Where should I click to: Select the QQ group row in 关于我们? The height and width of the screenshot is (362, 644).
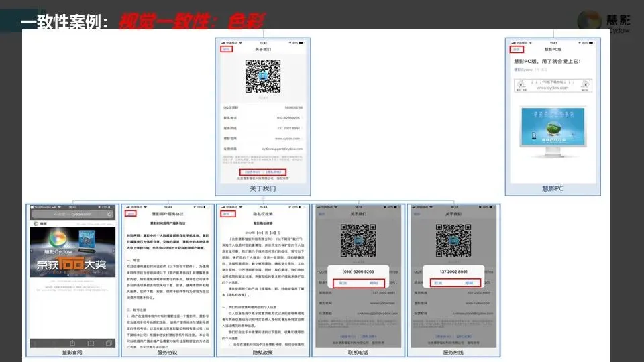(263, 107)
